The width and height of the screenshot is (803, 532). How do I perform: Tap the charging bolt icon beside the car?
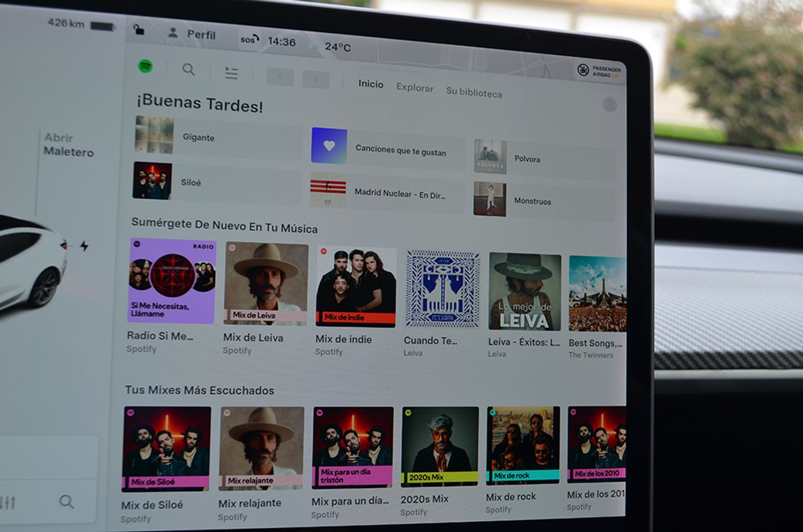(84, 246)
